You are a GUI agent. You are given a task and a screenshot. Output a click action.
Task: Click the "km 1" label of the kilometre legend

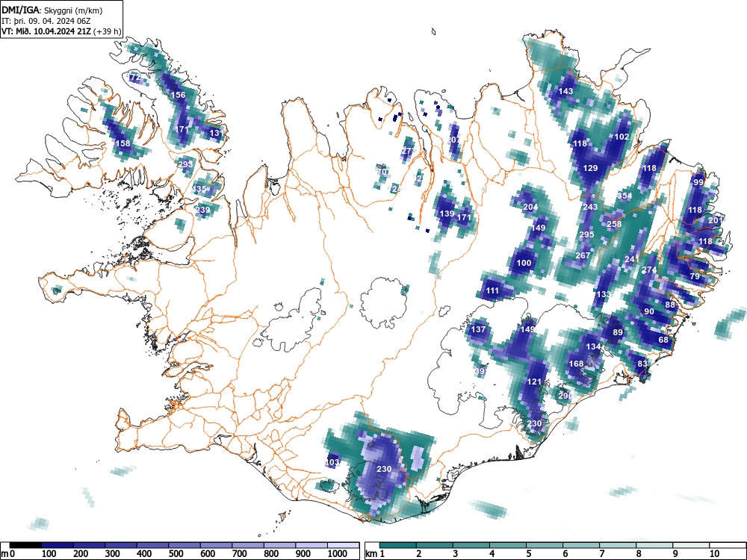tap(376, 554)
